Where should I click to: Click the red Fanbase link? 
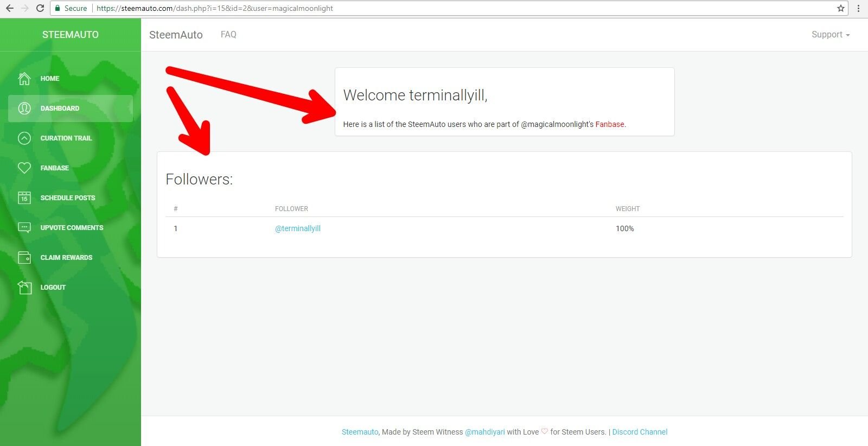coord(610,124)
